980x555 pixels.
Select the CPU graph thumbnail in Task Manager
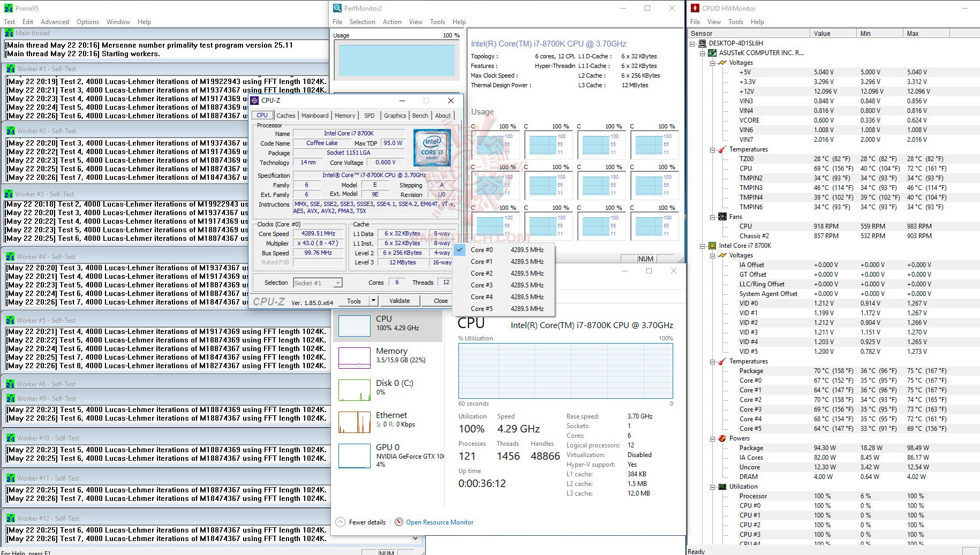355,326
